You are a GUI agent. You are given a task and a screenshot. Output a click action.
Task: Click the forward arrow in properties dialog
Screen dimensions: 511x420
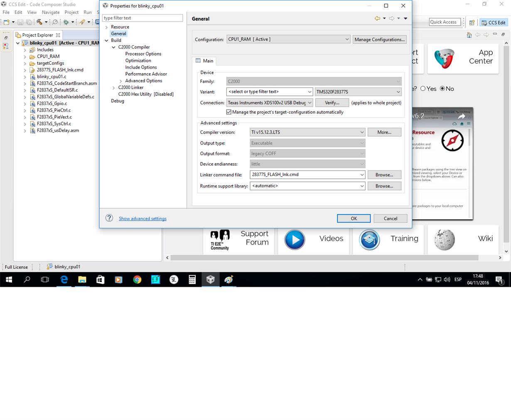[391, 18]
